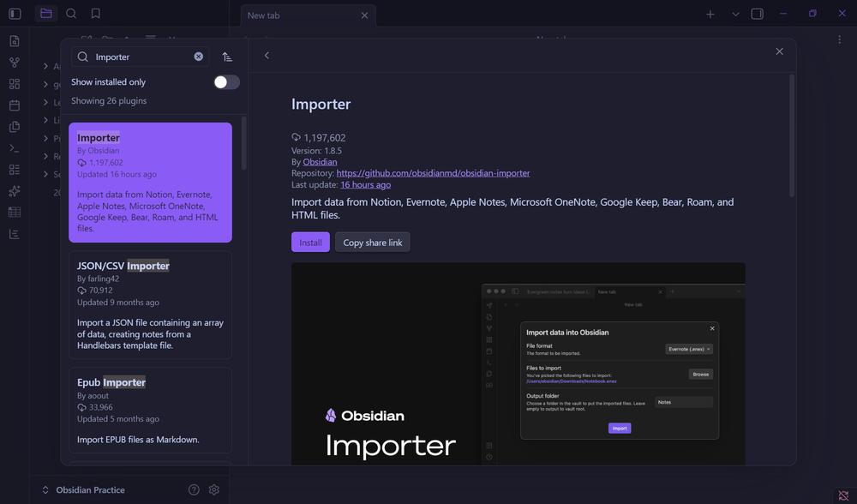
Task: Toggle the right sidebar icon
Action: point(757,14)
